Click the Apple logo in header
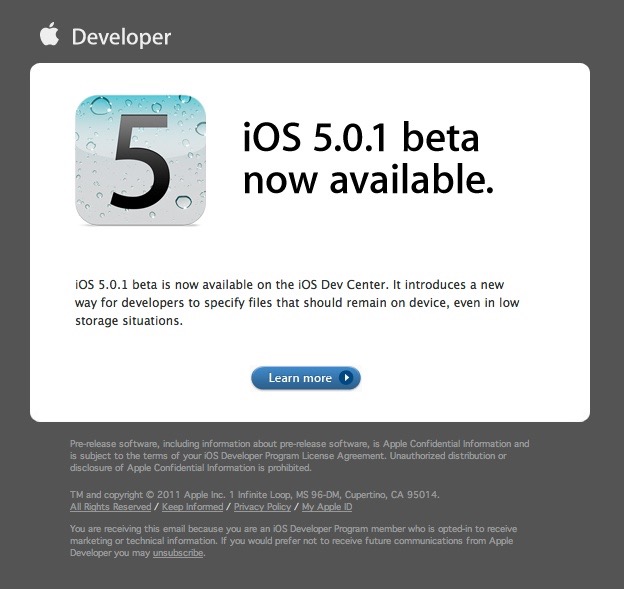 point(49,34)
